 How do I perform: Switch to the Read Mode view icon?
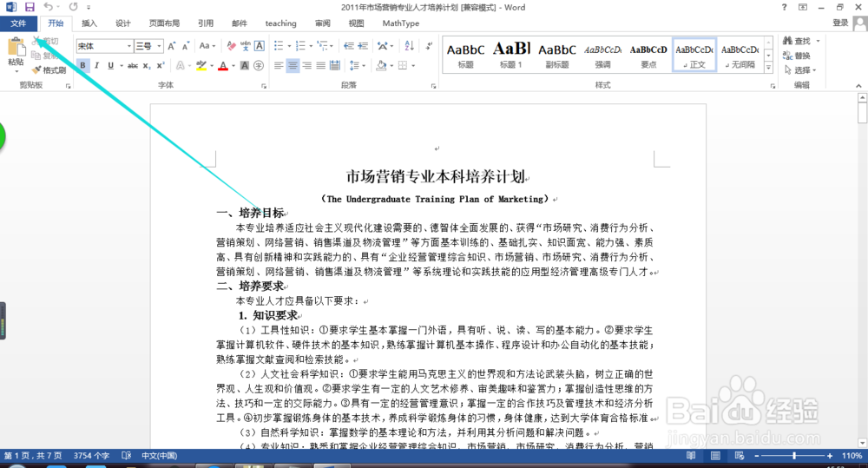click(x=691, y=456)
